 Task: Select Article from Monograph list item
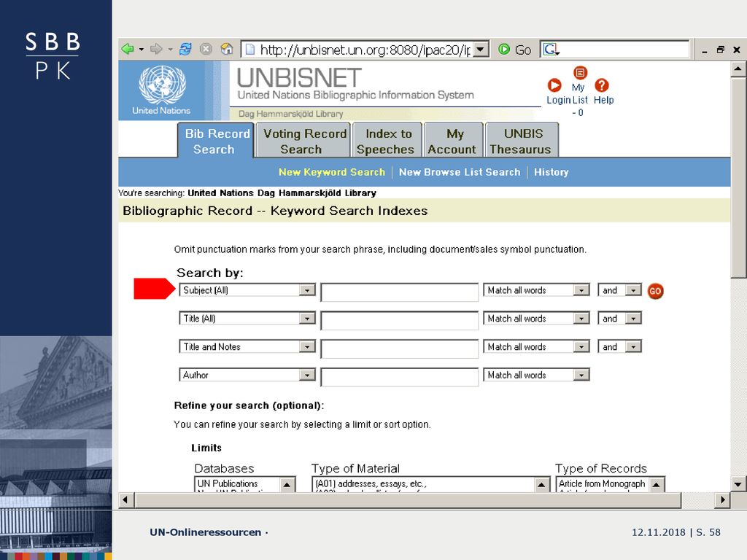pos(602,483)
